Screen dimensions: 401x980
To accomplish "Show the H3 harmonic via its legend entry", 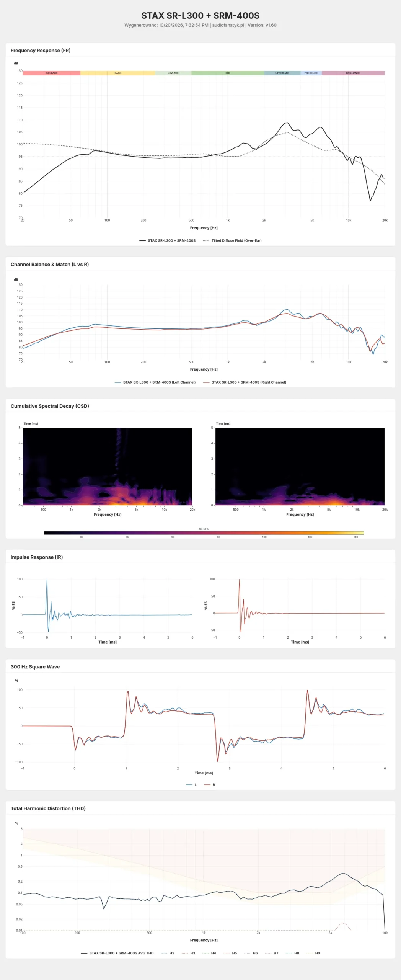I will (188, 953).
